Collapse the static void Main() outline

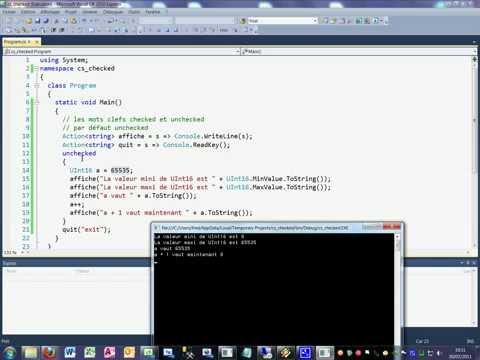37,102
